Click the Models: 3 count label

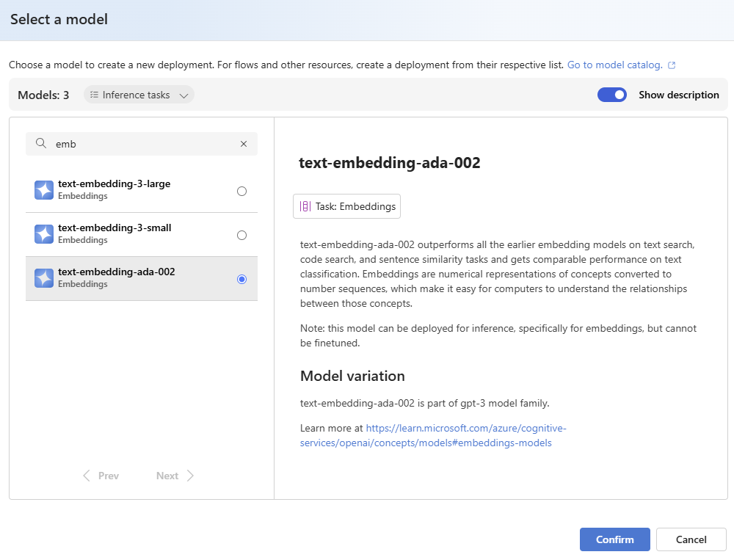43,95
